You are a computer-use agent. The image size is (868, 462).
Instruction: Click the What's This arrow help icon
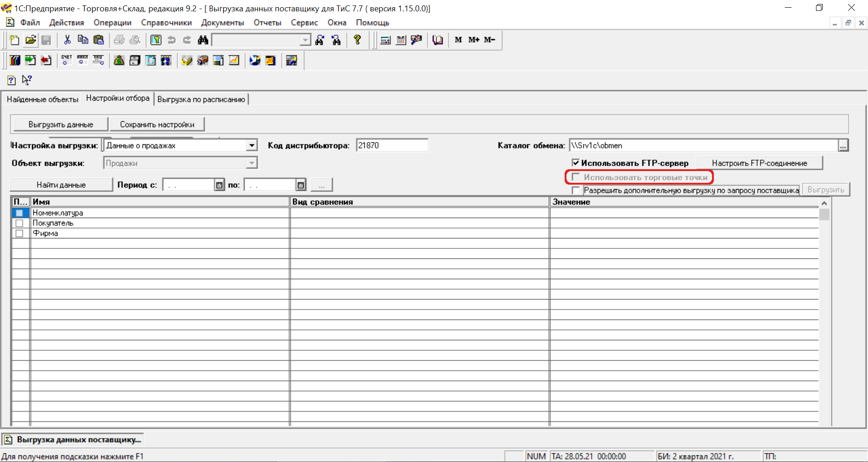tap(27, 80)
